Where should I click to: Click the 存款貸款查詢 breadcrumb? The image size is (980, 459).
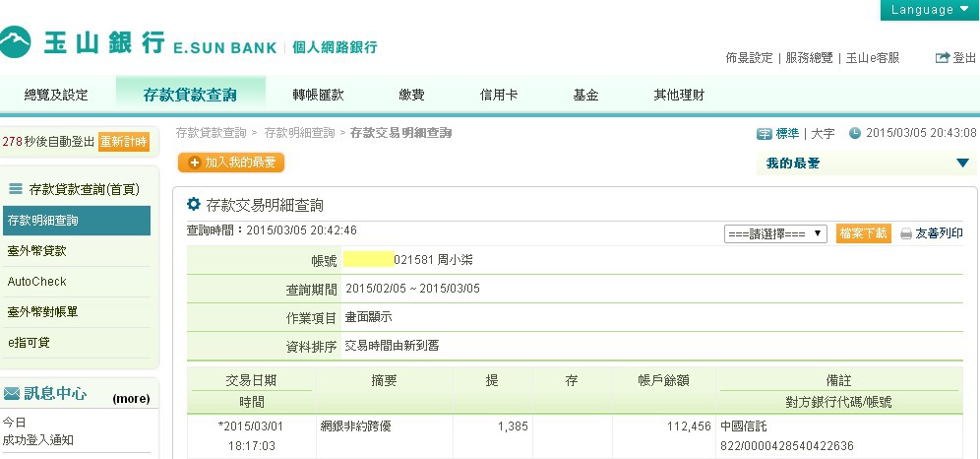coord(211,133)
